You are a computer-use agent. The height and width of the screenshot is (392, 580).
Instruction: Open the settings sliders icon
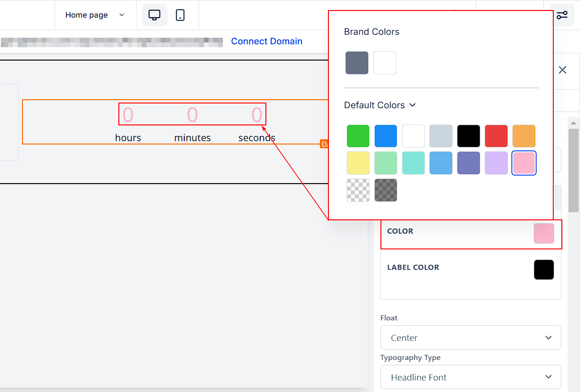tap(562, 15)
